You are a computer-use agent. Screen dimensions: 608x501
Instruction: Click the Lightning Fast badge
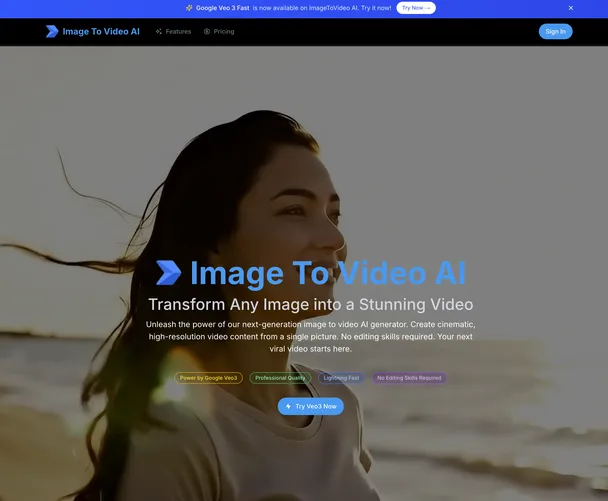pos(341,378)
